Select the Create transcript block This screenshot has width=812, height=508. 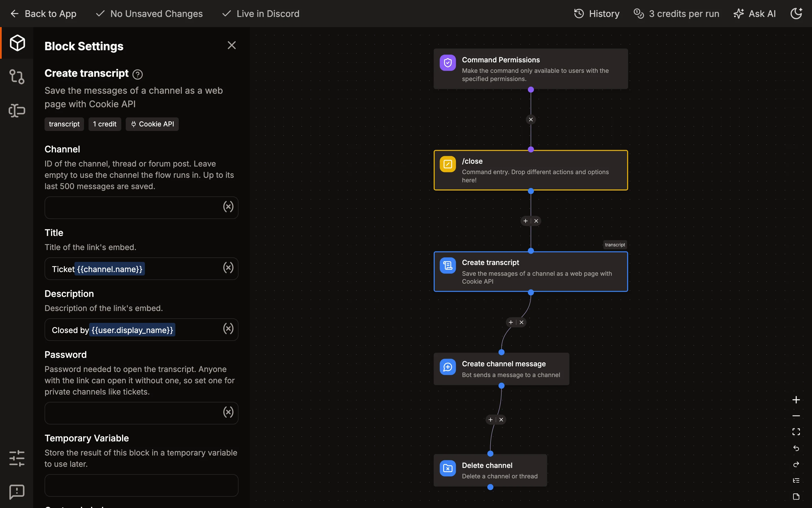click(531, 271)
